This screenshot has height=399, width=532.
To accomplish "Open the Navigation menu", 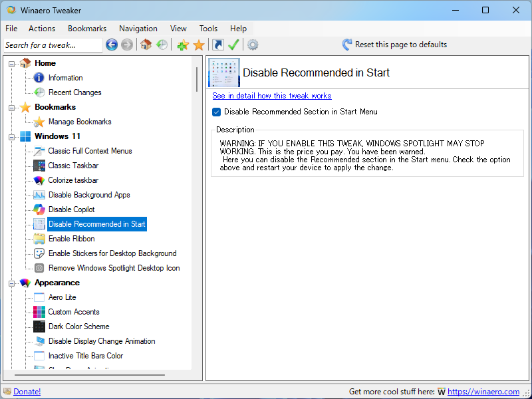I will click(138, 29).
